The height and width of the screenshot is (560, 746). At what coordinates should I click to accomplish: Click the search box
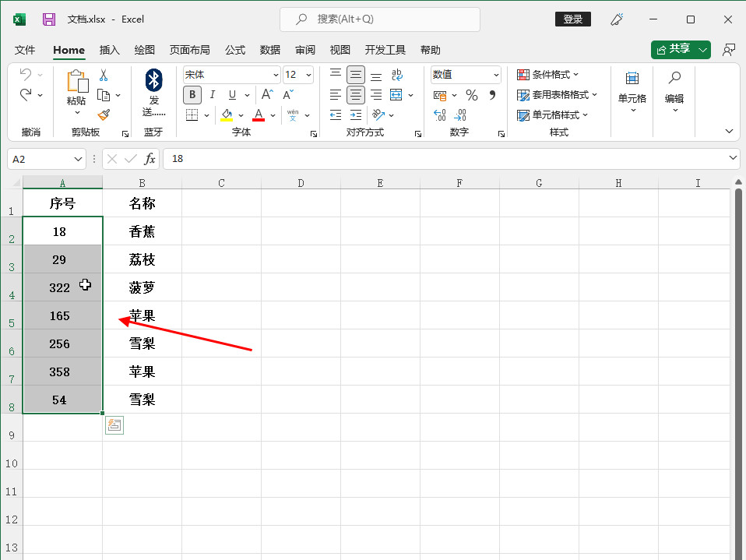380,19
